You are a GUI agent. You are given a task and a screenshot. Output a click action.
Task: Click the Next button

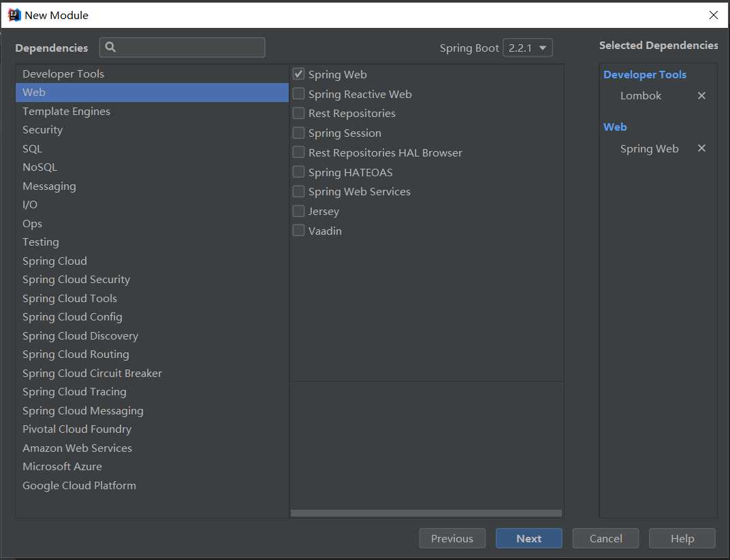tap(528, 538)
